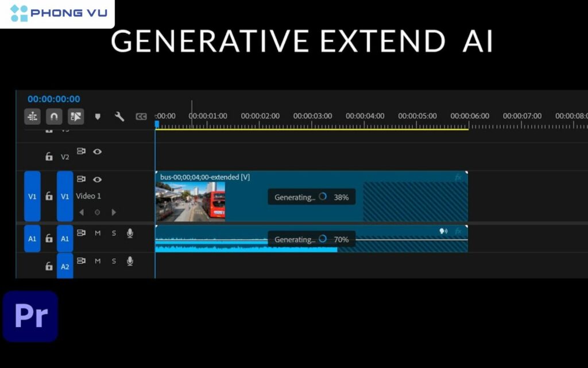Click the voice-over record mic on track A1

point(130,233)
